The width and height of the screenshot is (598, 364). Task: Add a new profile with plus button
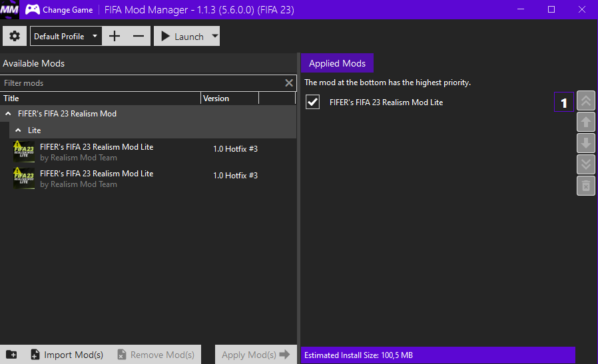115,36
